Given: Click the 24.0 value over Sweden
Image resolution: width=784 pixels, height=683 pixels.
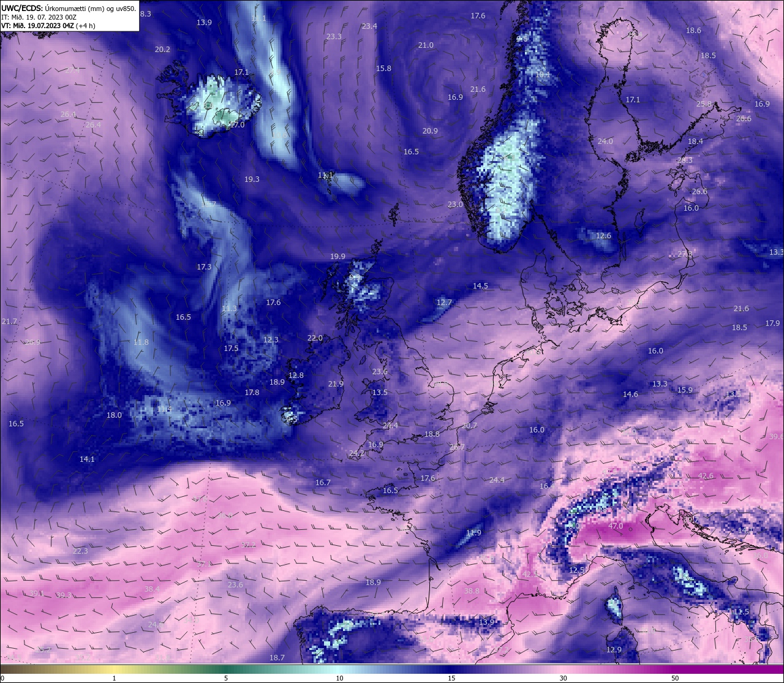Looking at the screenshot, I should pyautogui.click(x=605, y=141).
